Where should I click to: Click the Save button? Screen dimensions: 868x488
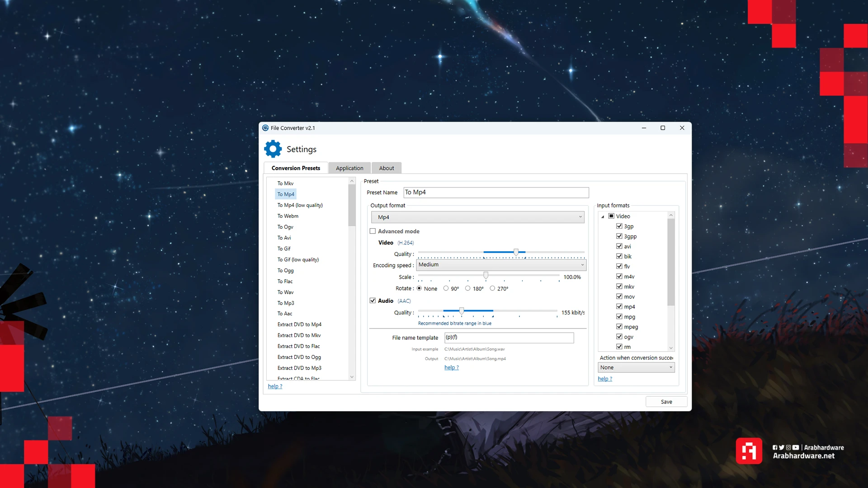click(666, 402)
